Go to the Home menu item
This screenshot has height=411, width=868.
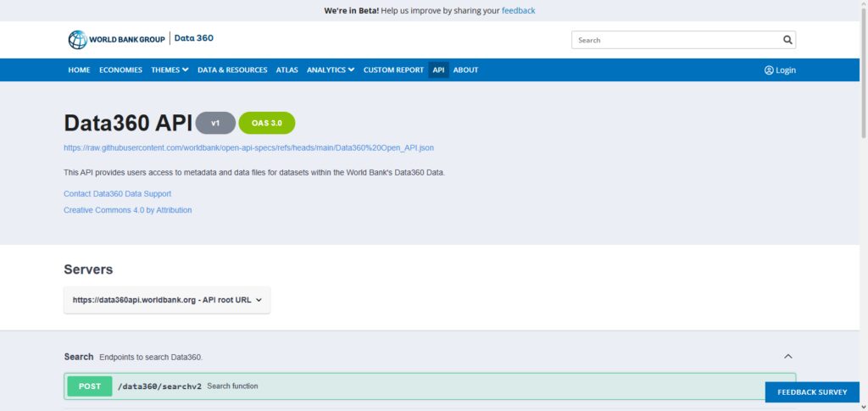(79, 70)
